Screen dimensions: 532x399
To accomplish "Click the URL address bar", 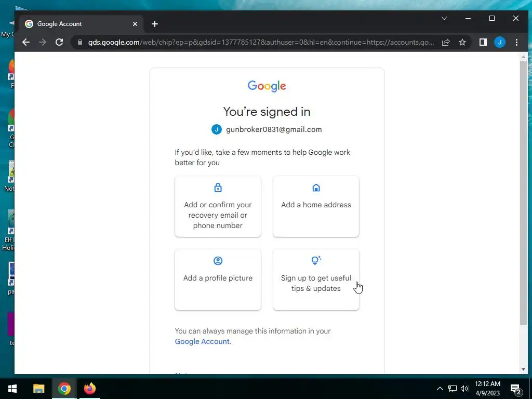I will (261, 42).
